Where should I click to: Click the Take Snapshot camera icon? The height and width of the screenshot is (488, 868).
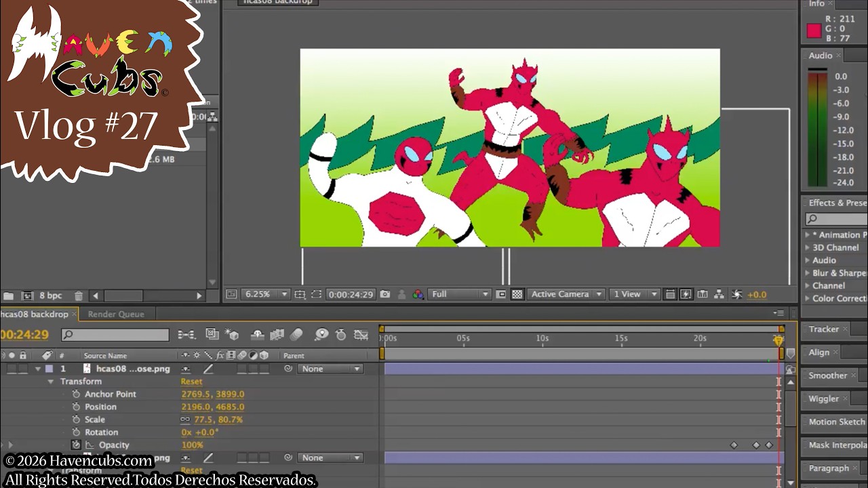[385, 294]
